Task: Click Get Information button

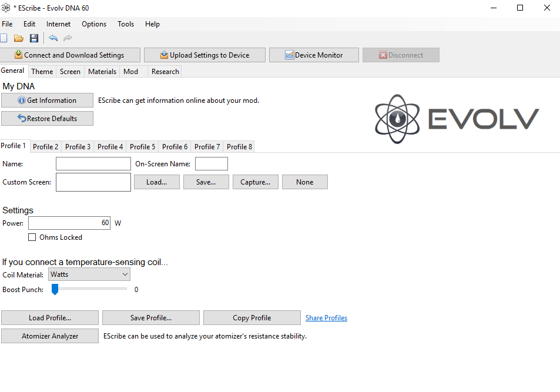Action: (47, 100)
